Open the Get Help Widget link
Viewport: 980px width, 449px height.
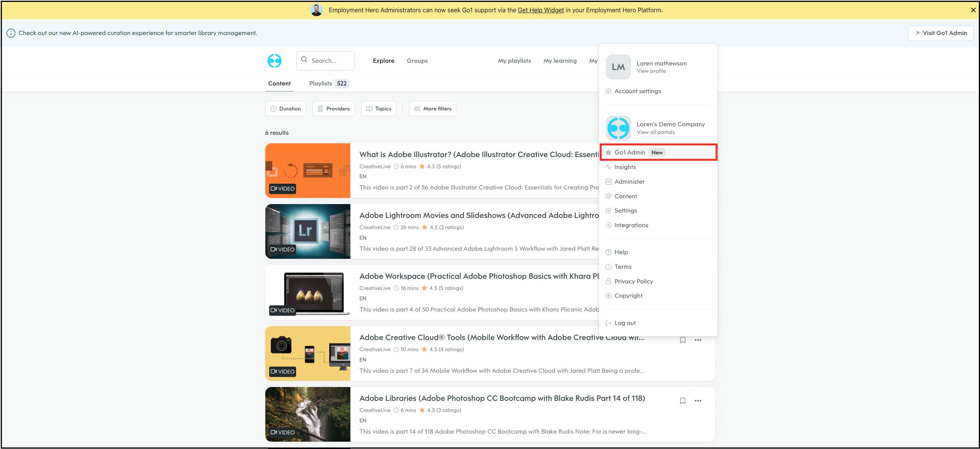point(540,10)
